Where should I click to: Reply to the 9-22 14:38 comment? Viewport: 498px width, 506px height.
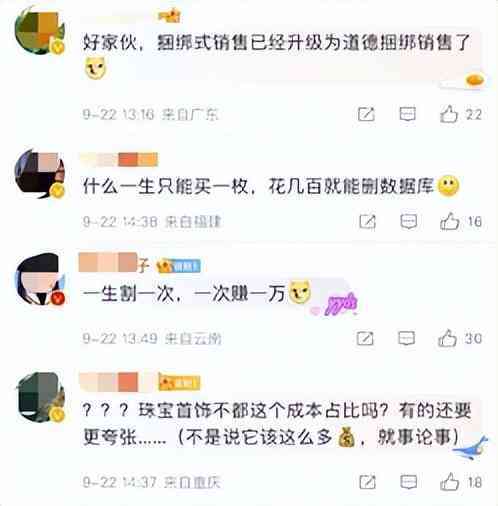click(409, 221)
